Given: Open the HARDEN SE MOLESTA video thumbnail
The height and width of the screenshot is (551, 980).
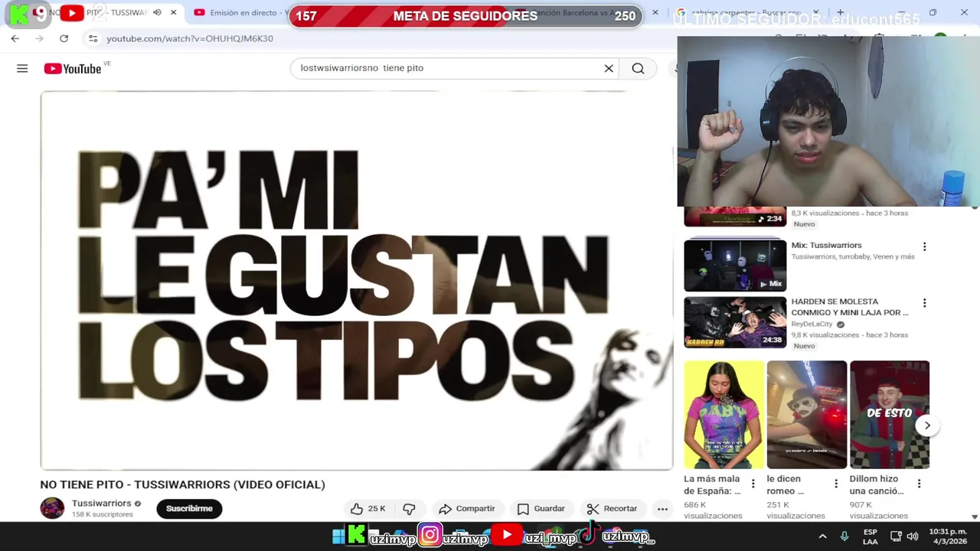Looking at the screenshot, I should click(735, 322).
